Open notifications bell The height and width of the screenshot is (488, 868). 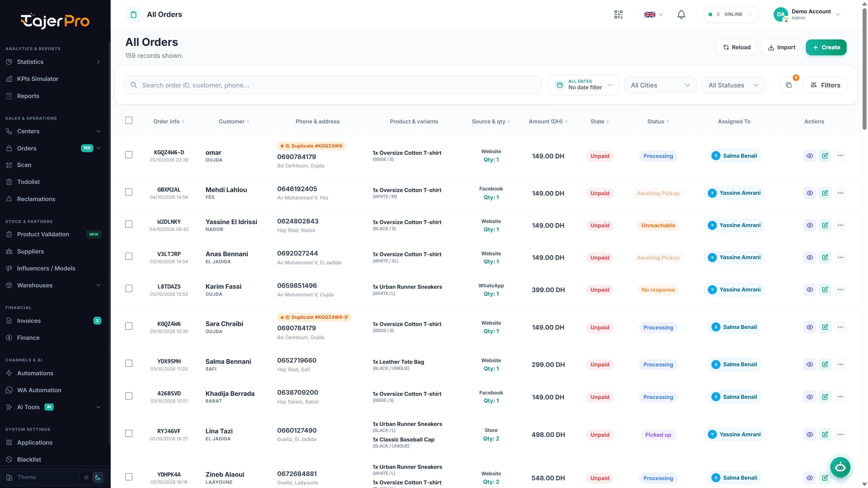[681, 14]
